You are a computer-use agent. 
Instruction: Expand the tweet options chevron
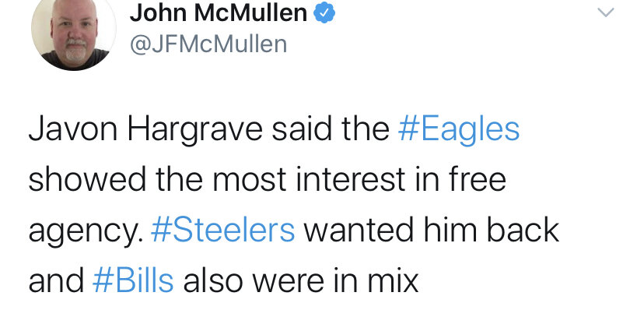coord(605,12)
